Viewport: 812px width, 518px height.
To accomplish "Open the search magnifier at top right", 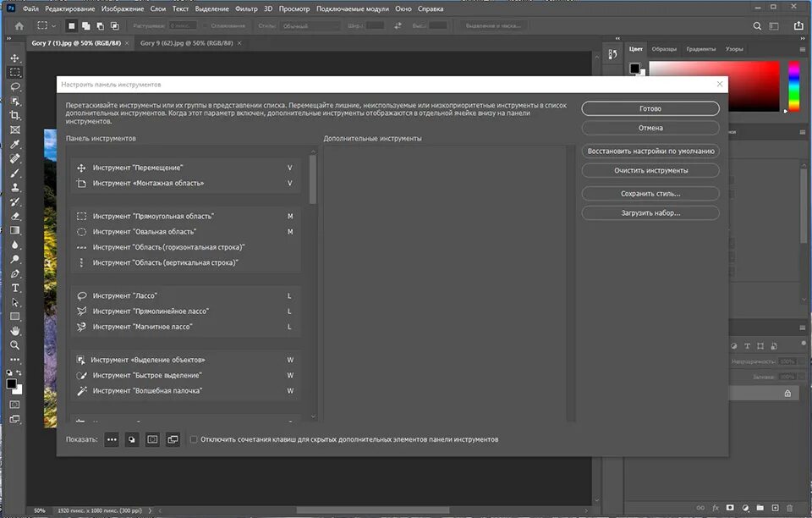I will tap(757, 26).
